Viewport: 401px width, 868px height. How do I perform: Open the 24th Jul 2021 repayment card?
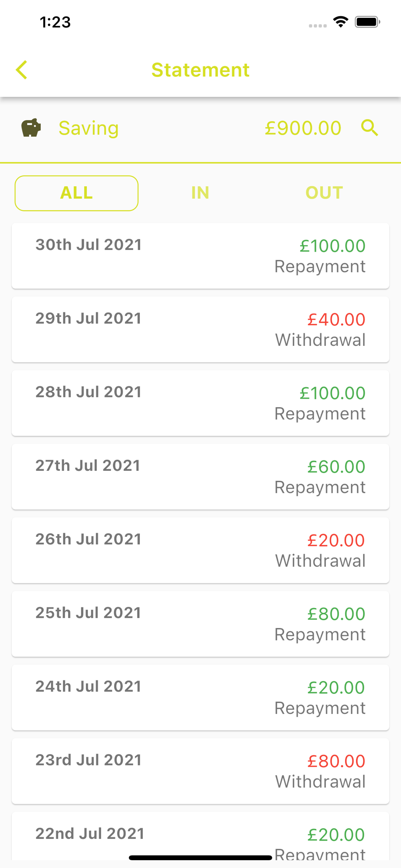coord(200,697)
